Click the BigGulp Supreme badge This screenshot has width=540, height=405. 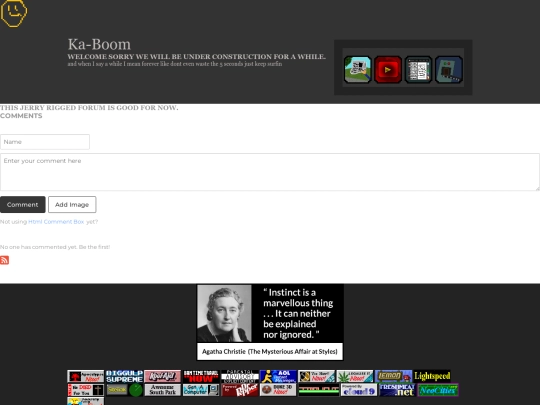(x=124, y=376)
